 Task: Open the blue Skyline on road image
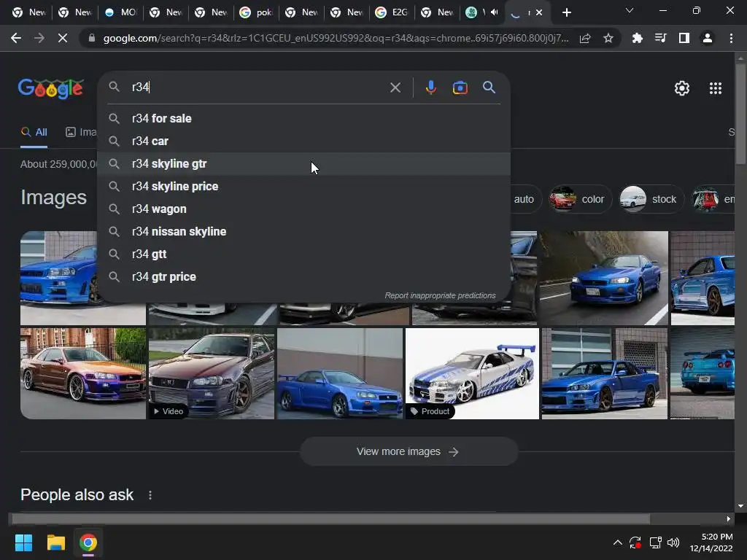(x=603, y=278)
